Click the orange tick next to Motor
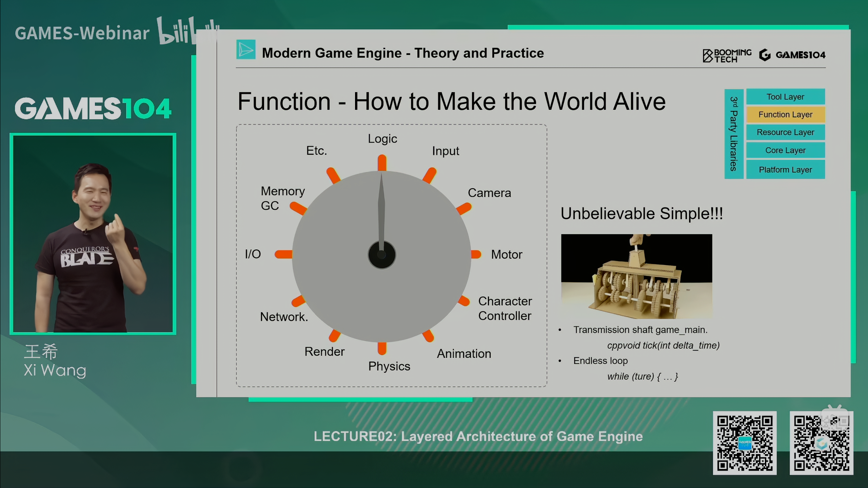868x488 pixels. 476,255
